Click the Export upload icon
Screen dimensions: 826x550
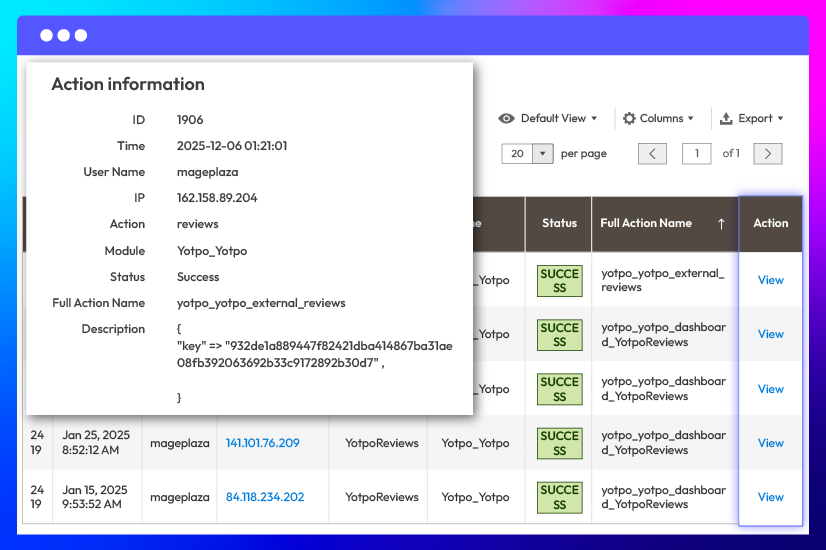726,119
